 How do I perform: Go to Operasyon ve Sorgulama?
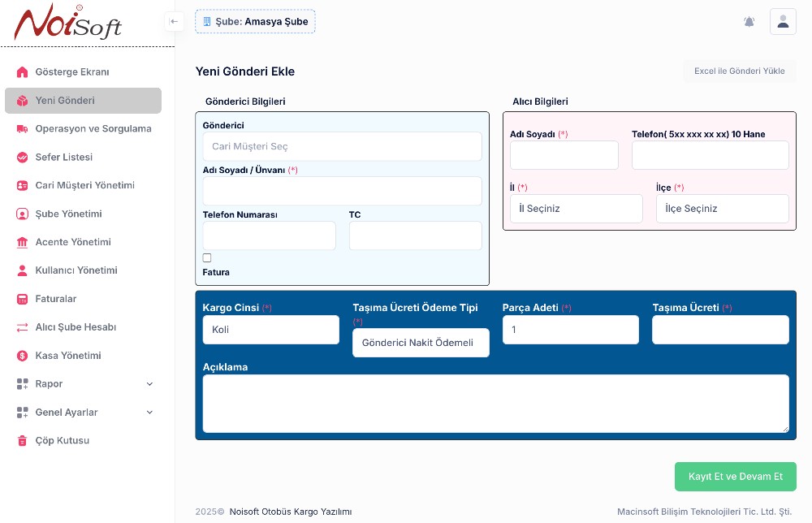(x=93, y=129)
